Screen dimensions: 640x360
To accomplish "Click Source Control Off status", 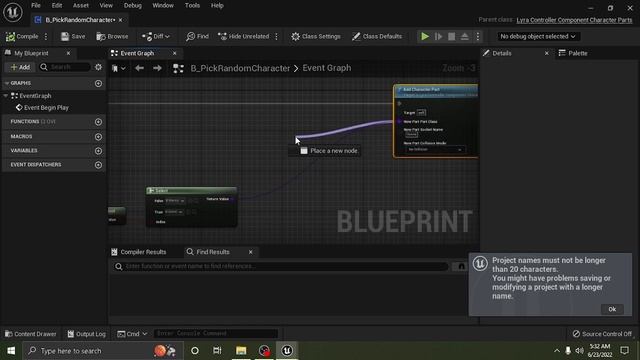I will point(602,334).
